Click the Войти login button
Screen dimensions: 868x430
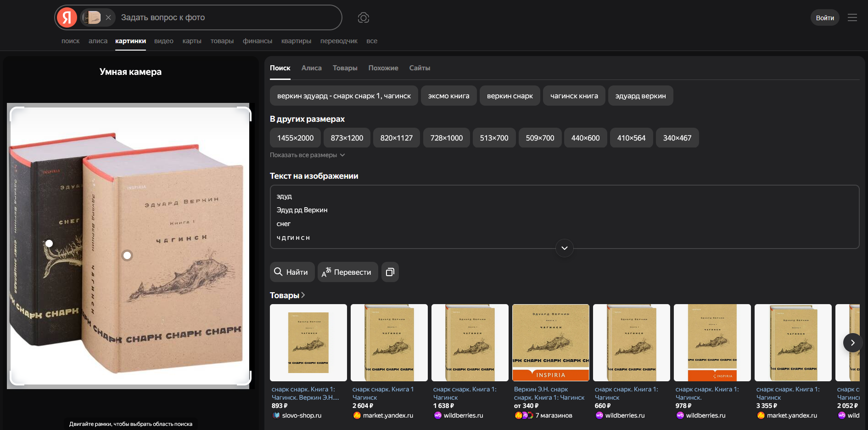click(x=825, y=17)
